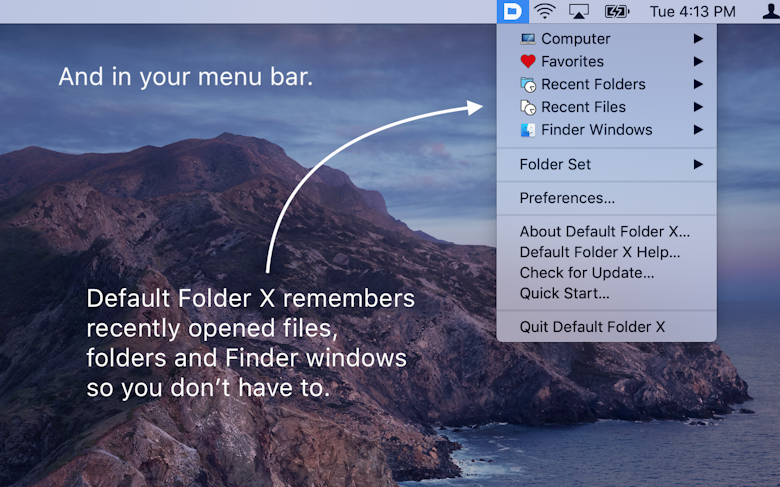The image size is (780, 487).
Task: Click the AirPlay display icon
Action: (x=579, y=11)
